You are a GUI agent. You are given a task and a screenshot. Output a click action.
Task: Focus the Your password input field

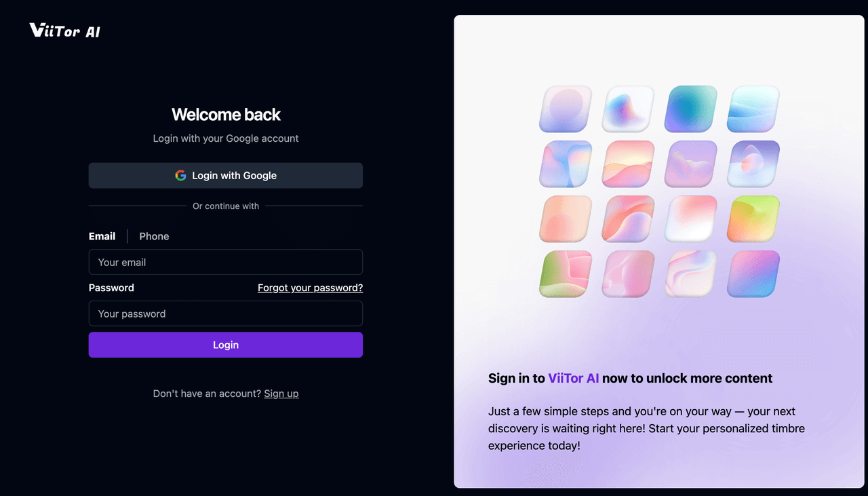click(226, 313)
